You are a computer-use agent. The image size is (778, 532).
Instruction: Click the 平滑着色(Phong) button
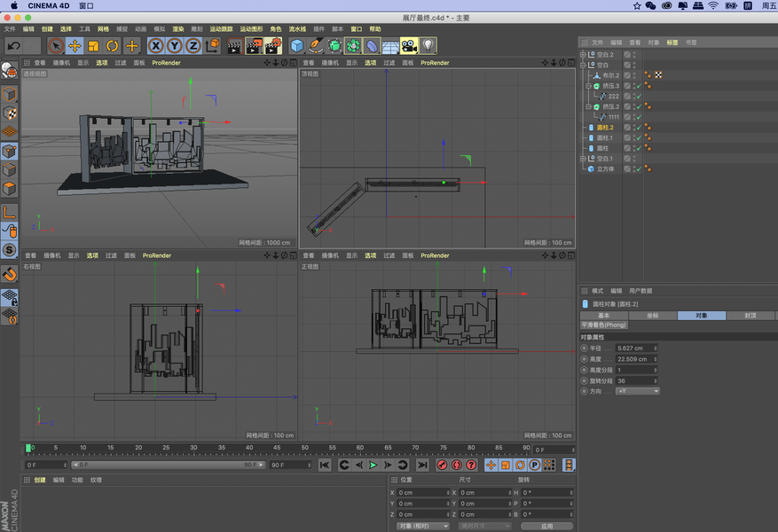pos(604,325)
